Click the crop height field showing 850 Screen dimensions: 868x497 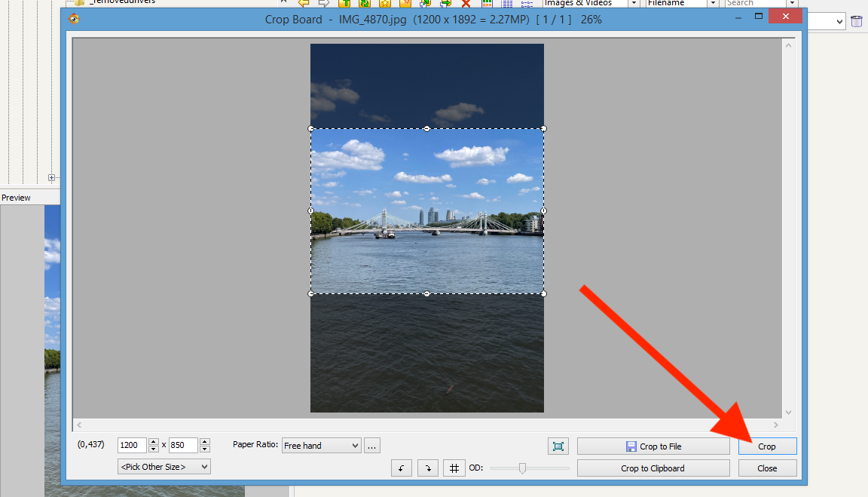(183, 445)
